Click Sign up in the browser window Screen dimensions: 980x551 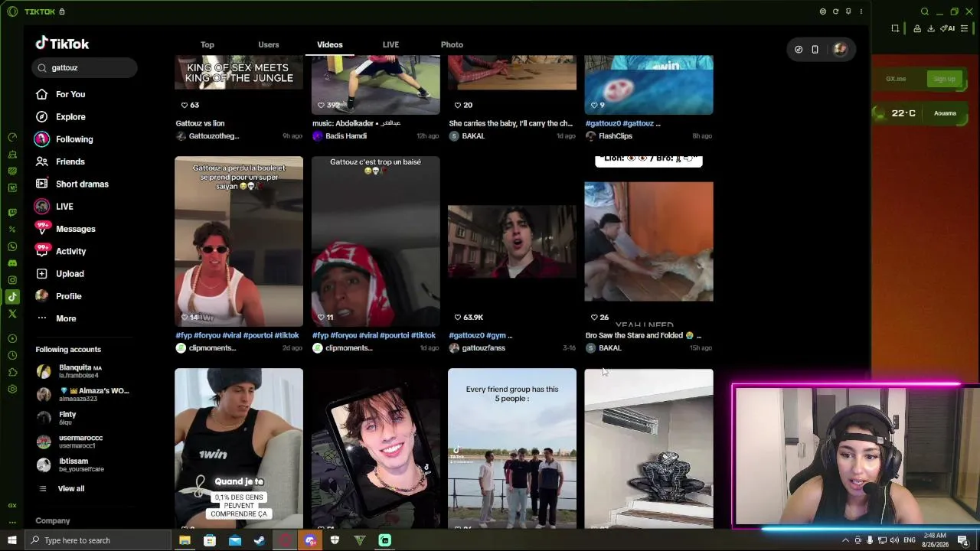point(944,79)
